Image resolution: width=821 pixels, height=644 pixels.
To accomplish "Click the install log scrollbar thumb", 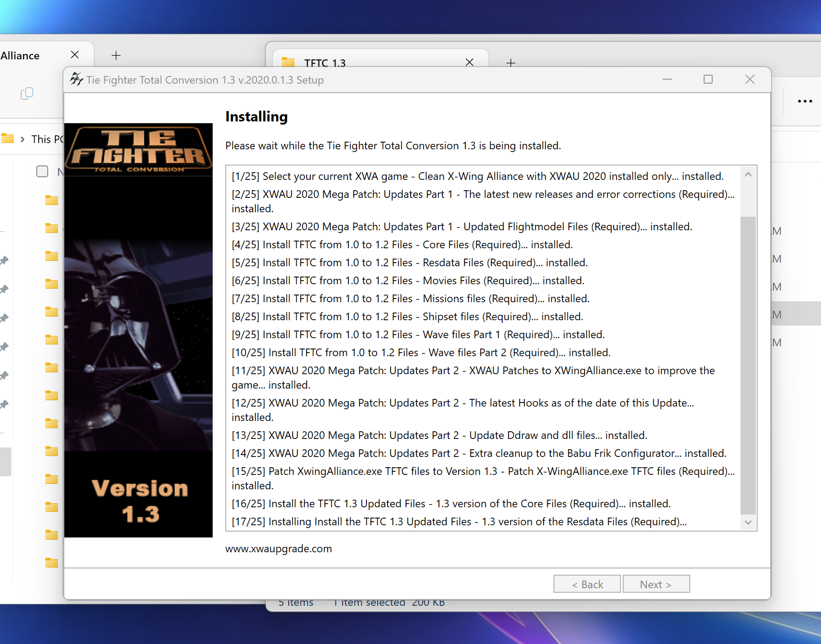I will [748, 365].
